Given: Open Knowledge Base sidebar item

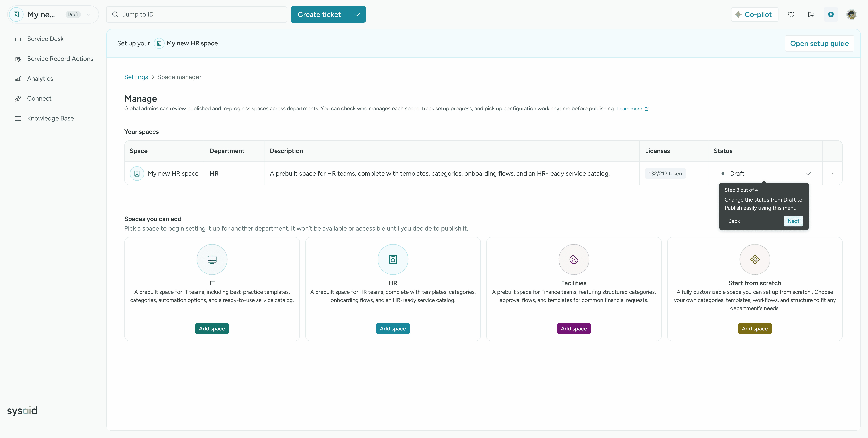Looking at the screenshot, I should tap(50, 118).
